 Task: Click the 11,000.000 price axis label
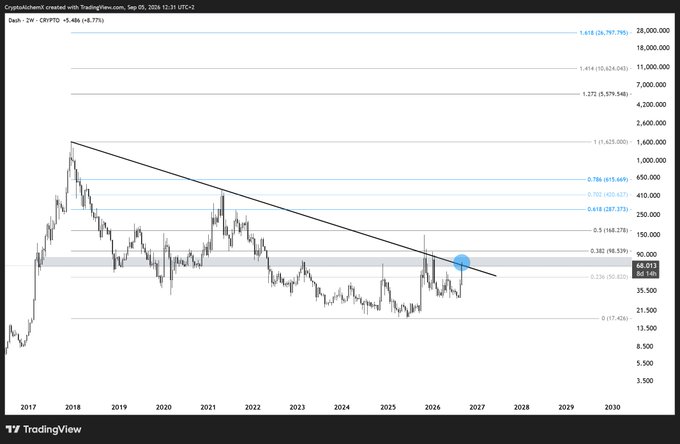653,67
